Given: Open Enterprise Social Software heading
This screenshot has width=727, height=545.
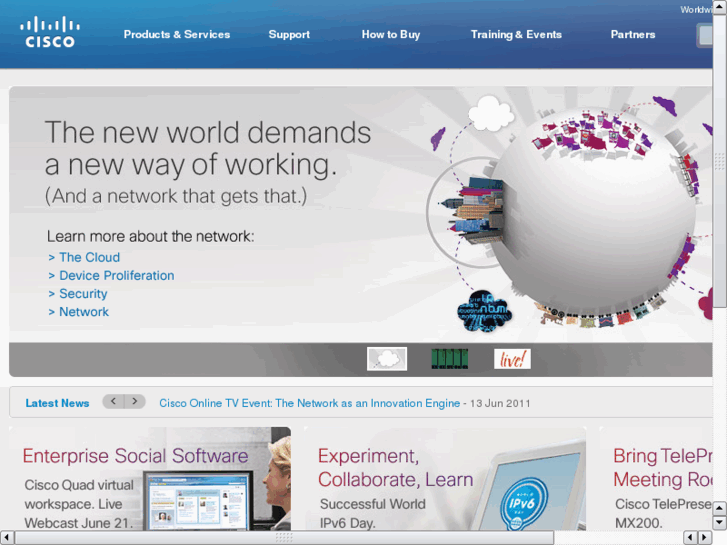Looking at the screenshot, I should click(135, 455).
